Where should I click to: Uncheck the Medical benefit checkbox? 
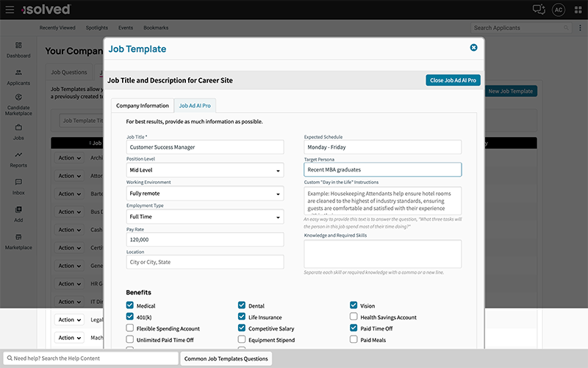point(130,306)
